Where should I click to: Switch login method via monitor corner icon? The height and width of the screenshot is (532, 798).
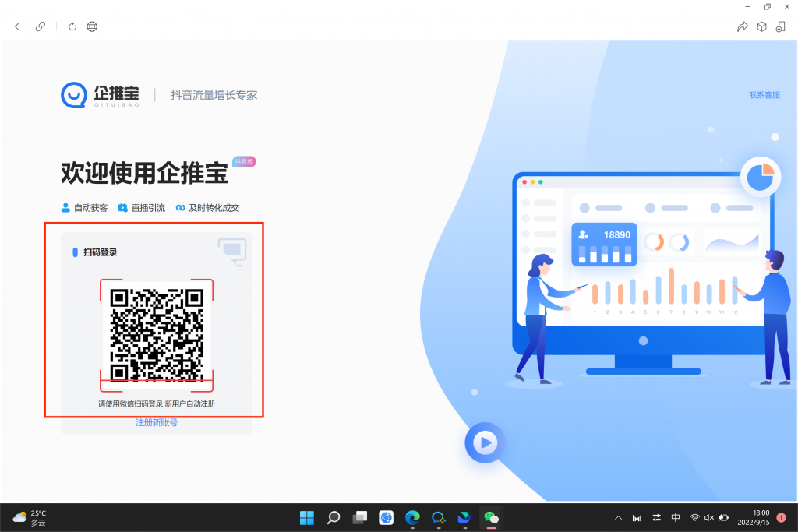coord(232,251)
